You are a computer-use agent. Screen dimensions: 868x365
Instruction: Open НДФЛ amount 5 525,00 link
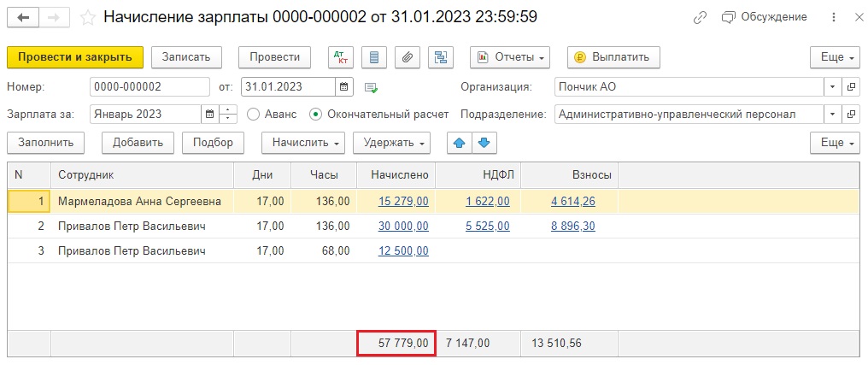pyautogui.click(x=488, y=226)
